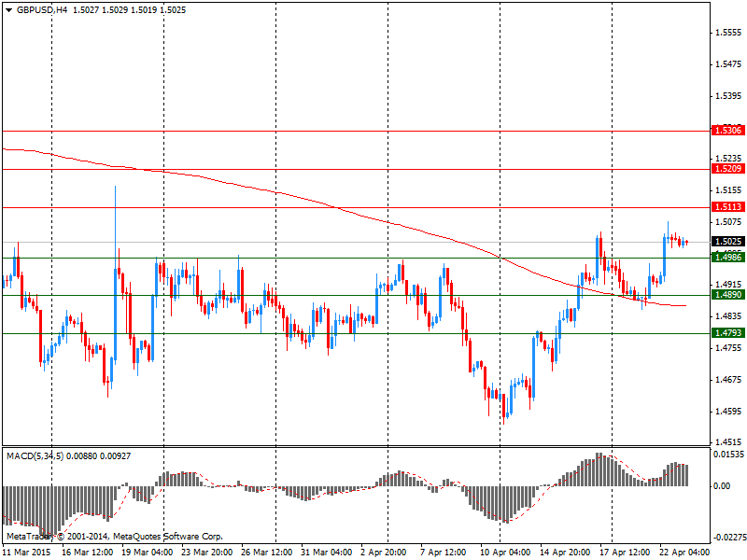Click the 23 Mar 20:00 time label
The height and width of the screenshot is (560, 747).
click(x=206, y=553)
